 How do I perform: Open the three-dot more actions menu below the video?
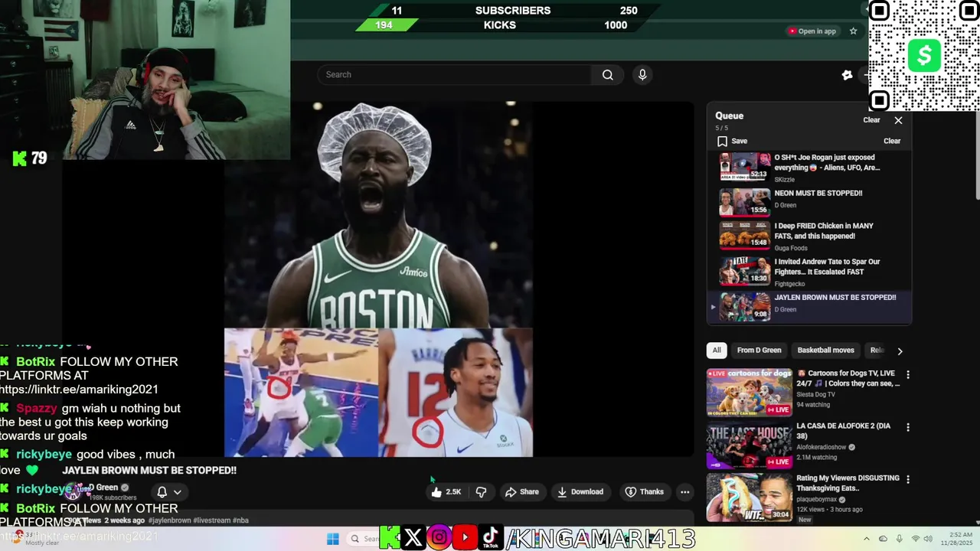pyautogui.click(x=684, y=492)
